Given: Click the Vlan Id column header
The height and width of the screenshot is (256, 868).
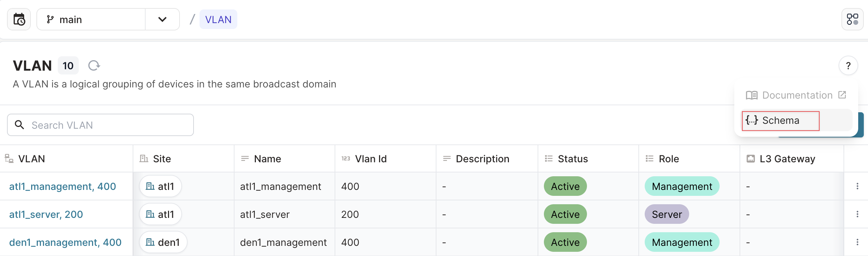Looking at the screenshot, I should (385, 159).
